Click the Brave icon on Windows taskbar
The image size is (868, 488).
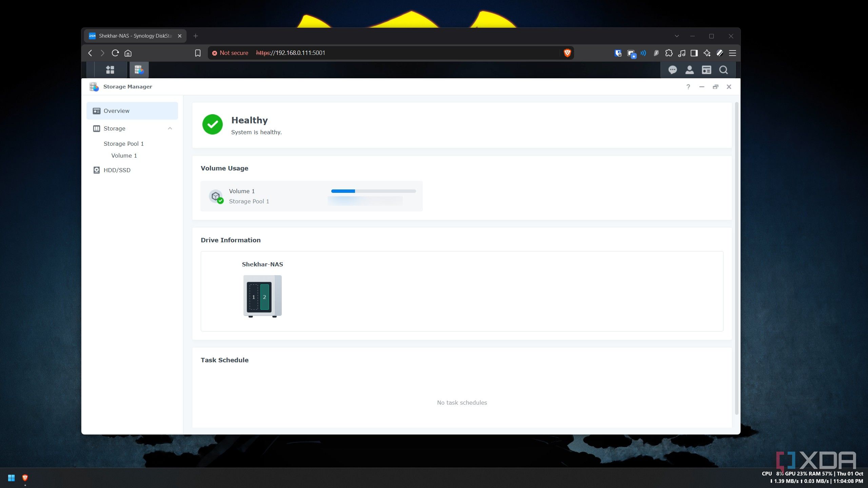point(25,478)
